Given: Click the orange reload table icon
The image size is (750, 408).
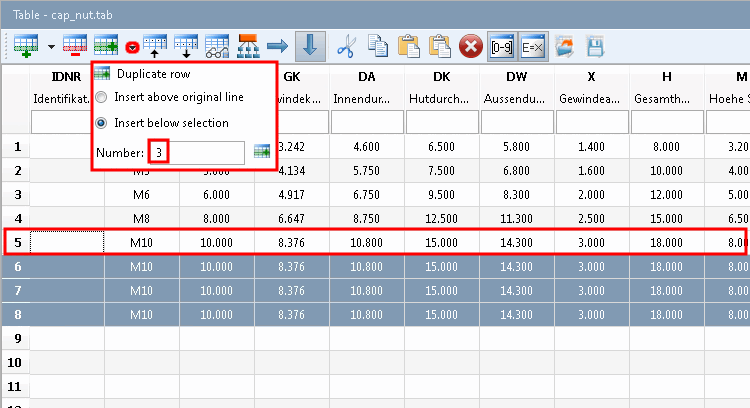Looking at the screenshot, I should pos(564,47).
